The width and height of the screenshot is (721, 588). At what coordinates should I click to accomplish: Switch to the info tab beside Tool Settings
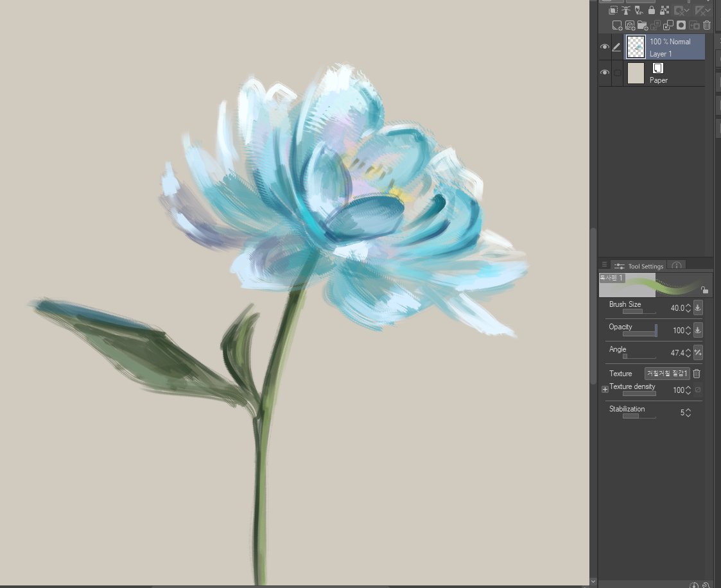pyautogui.click(x=677, y=265)
